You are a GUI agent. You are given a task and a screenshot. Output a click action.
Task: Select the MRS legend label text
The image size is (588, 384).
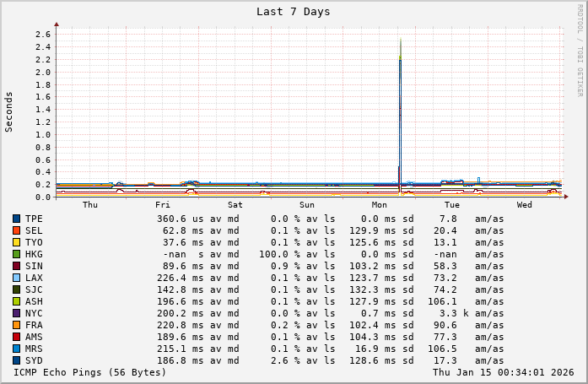(x=35, y=349)
